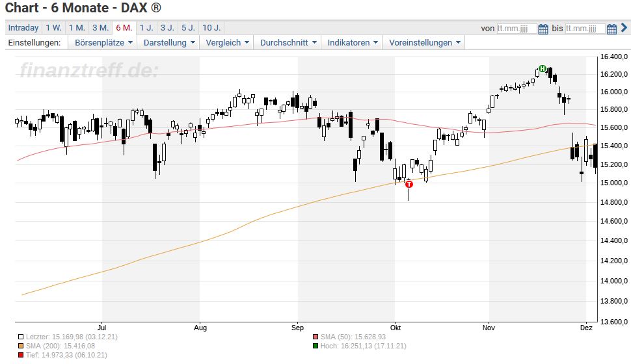Click 'Tief: 14.973,33 (06.10.21)' legend text
This screenshot has width=631, height=364.
click(66, 355)
